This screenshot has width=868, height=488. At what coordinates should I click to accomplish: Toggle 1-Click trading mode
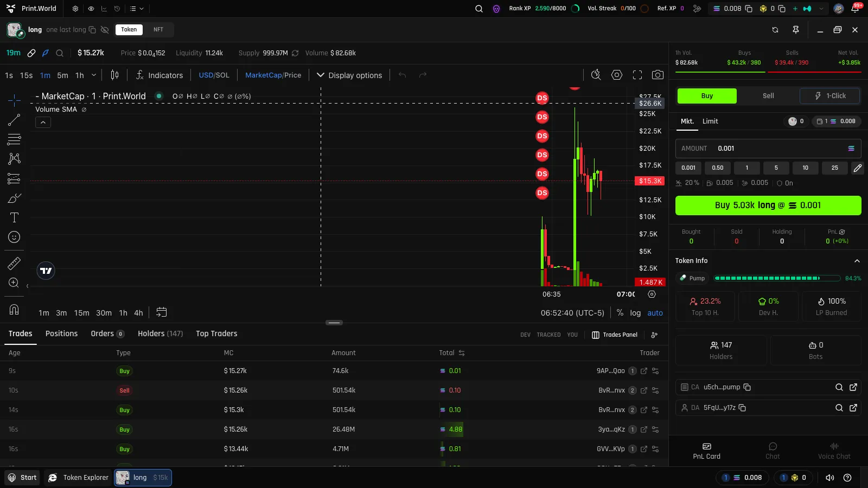(830, 96)
